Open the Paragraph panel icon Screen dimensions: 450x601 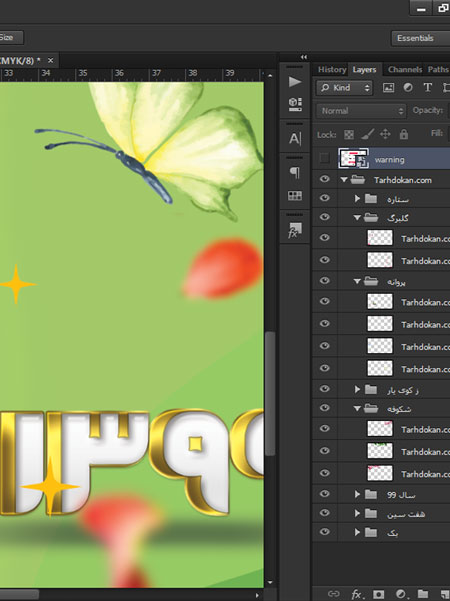tap(294, 172)
